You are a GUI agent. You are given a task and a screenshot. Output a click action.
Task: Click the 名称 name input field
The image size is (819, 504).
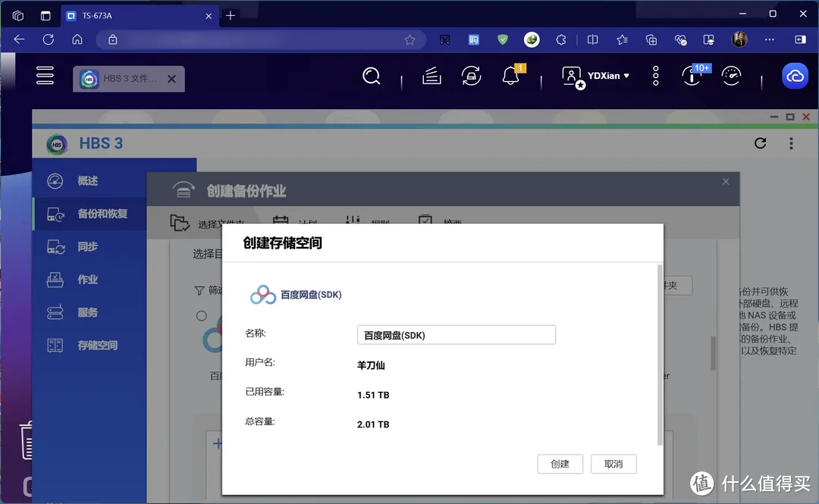456,334
